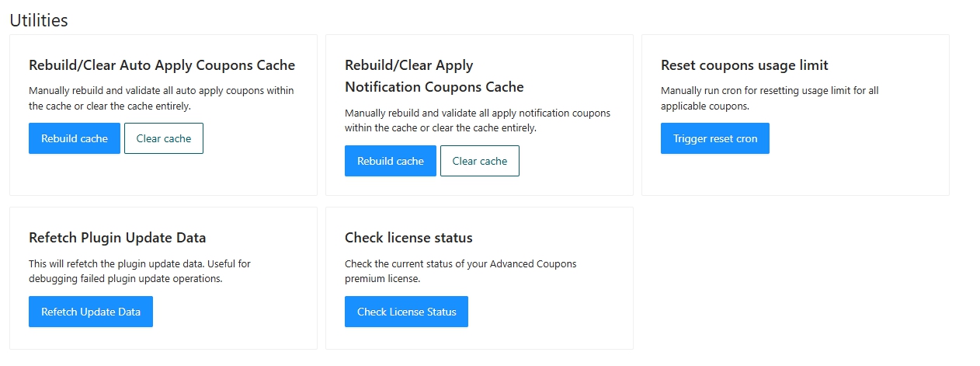The height and width of the screenshot is (366, 980).
Task: Click the Check License Status button
Action: tap(406, 312)
